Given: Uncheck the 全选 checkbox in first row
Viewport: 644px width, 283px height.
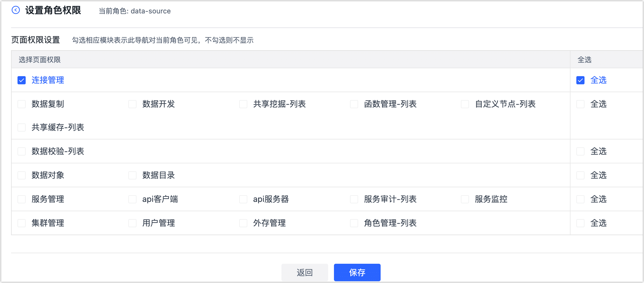Looking at the screenshot, I should point(580,80).
